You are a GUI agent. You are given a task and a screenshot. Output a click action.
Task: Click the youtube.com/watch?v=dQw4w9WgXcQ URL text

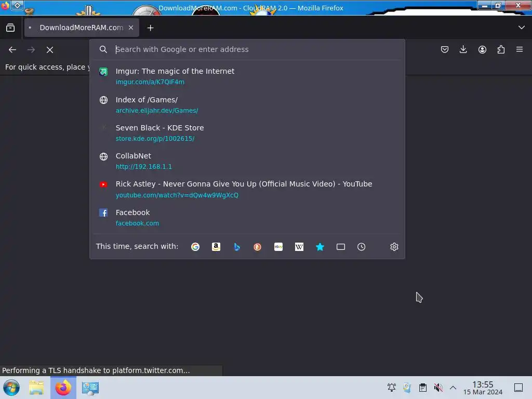click(177, 195)
